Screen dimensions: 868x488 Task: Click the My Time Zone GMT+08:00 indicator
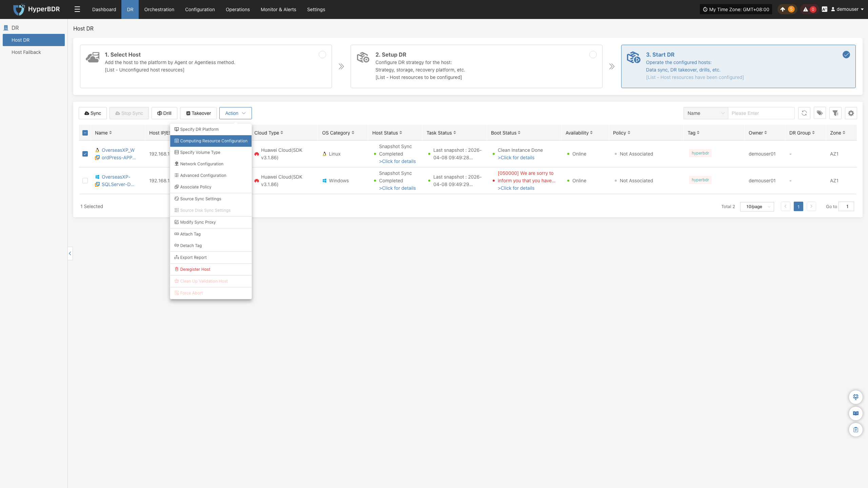click(x=736, y=9)
